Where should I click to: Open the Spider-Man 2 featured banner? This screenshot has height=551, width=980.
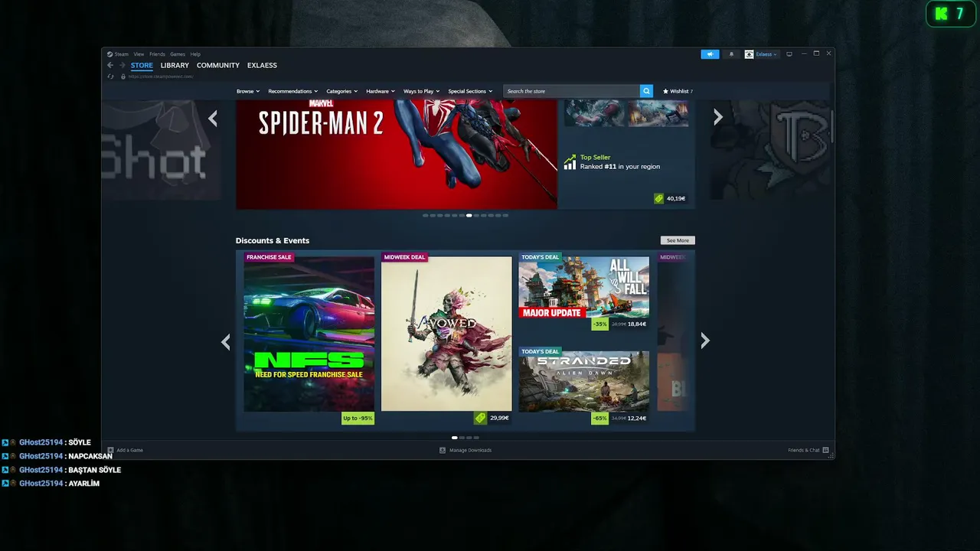click(397, 154)
